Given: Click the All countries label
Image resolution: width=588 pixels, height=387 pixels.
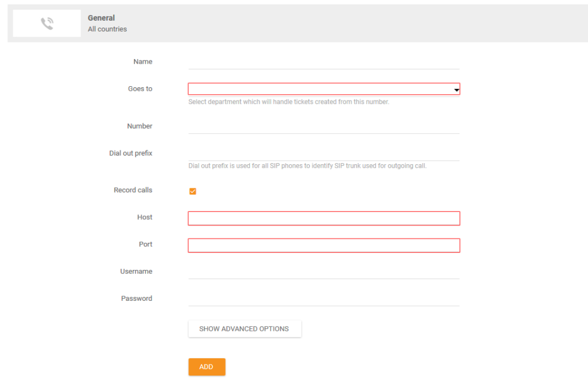Looking at the screenshot, I should 107,29.
